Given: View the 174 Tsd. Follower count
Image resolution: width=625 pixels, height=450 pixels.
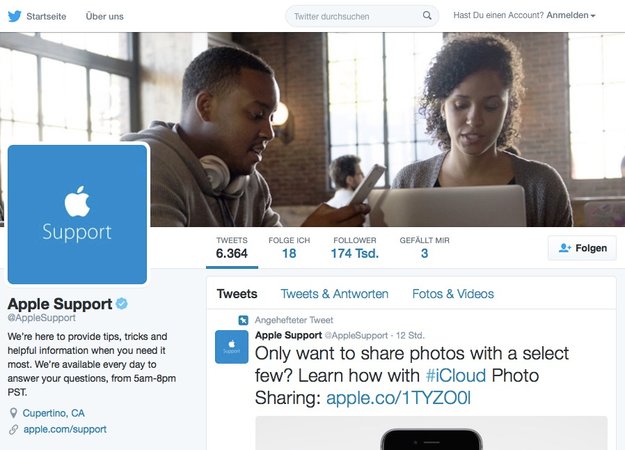Looking at the screenshot, I should (355, 248).
